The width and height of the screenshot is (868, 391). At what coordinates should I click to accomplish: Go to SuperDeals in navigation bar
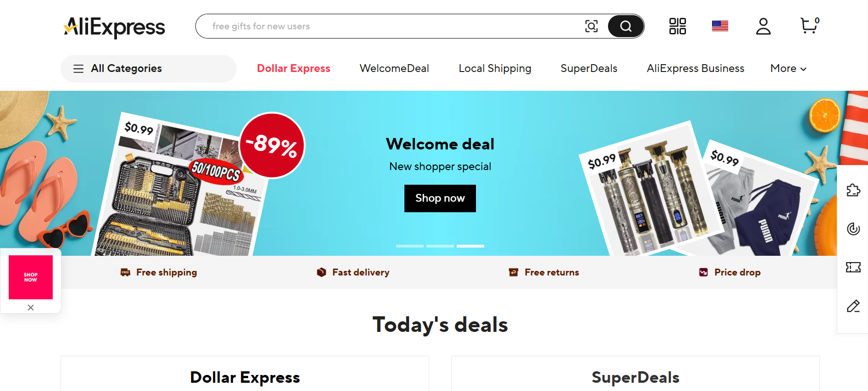point(589,68)
